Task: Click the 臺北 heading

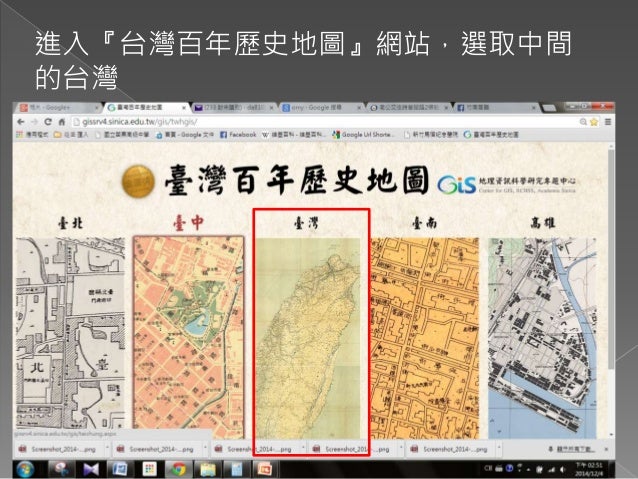Action: (71, 223)
